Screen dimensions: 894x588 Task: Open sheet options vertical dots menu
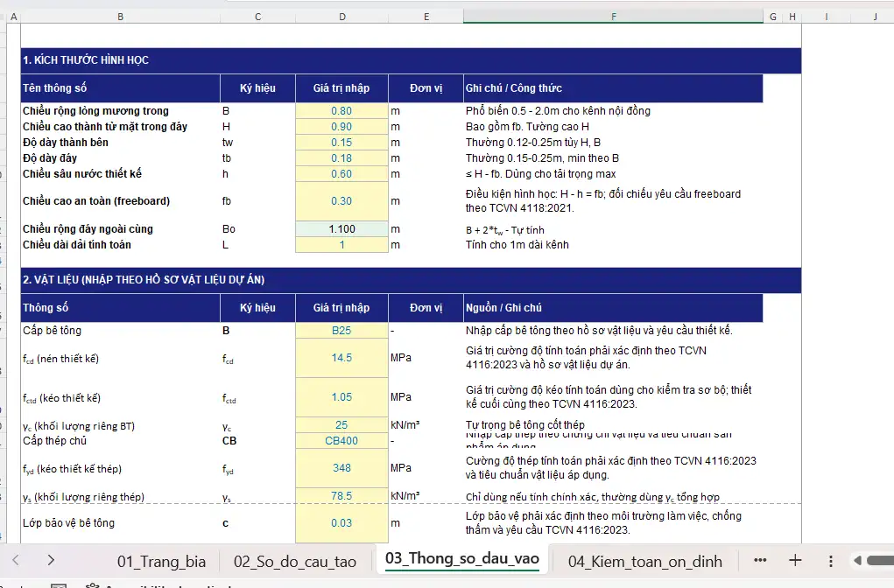coord(831,561)
